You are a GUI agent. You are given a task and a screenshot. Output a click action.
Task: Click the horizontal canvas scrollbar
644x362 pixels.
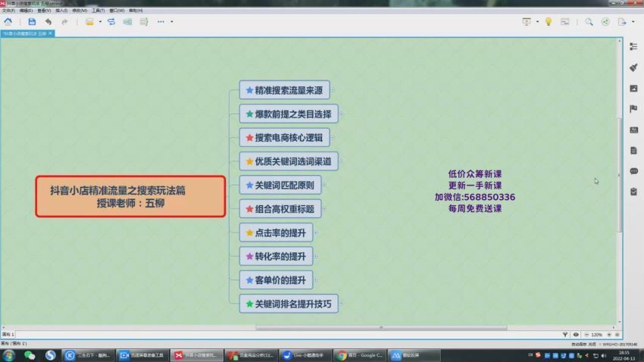click(381, 327)
